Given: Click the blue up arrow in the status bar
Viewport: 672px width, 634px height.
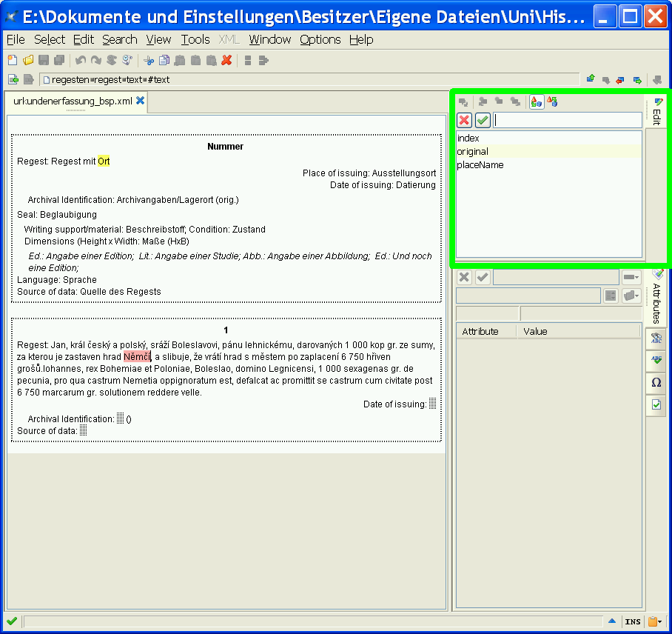Looking at the screenshot, I should [x=612, y=621].
